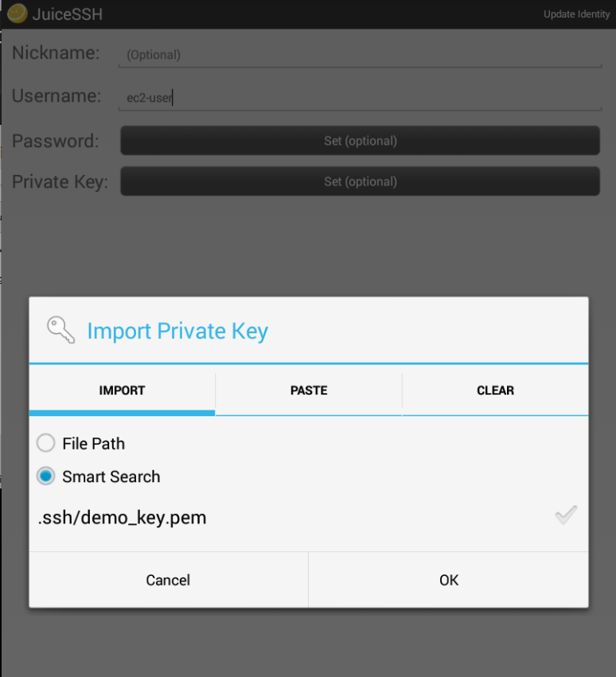The width and height of the screenshot is (616, 677).
Task: Confirm the key import with OK
Action: click(x=449, y=580)
